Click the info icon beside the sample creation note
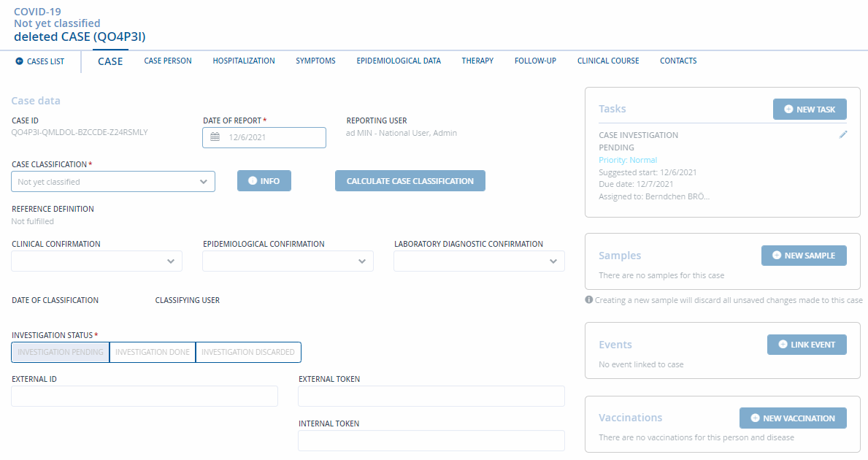 [x=589, y=300]
